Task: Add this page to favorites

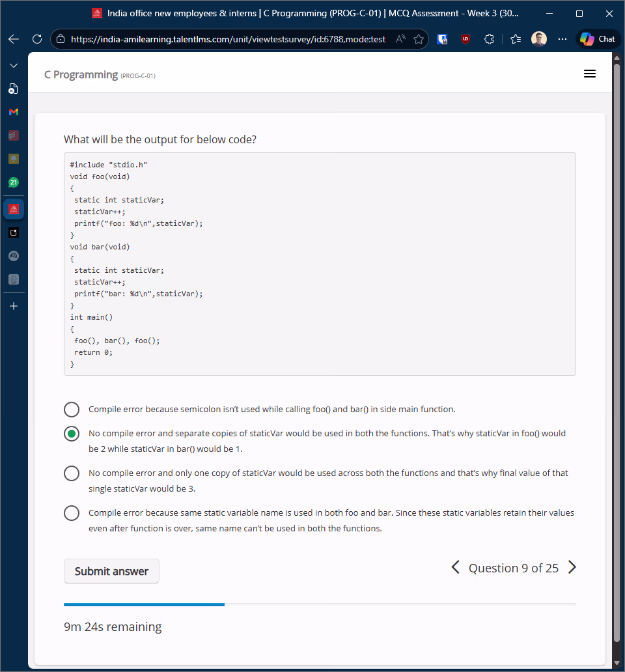Action: [x=419, y=39]
